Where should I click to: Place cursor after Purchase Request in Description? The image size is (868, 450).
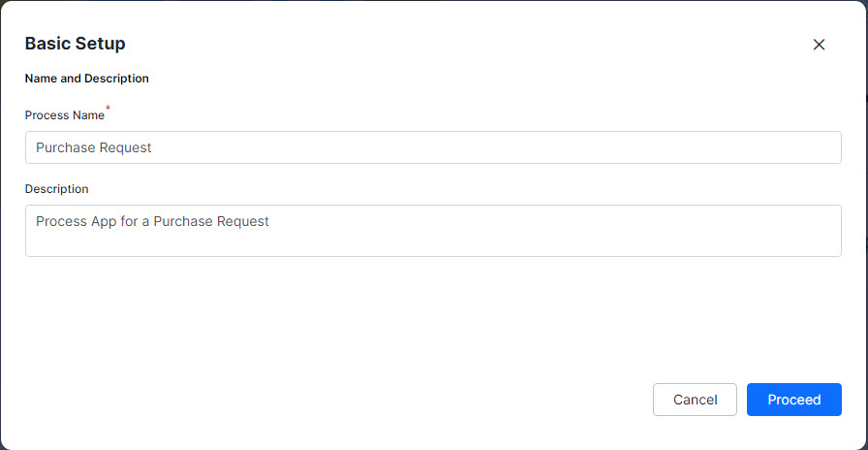click(x=270, y=222)
